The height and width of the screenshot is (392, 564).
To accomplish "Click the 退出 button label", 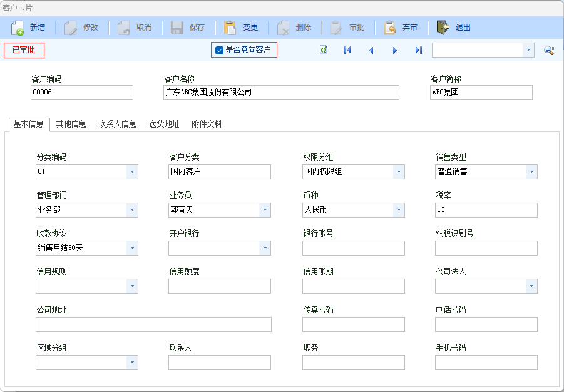I will (463, 28).
